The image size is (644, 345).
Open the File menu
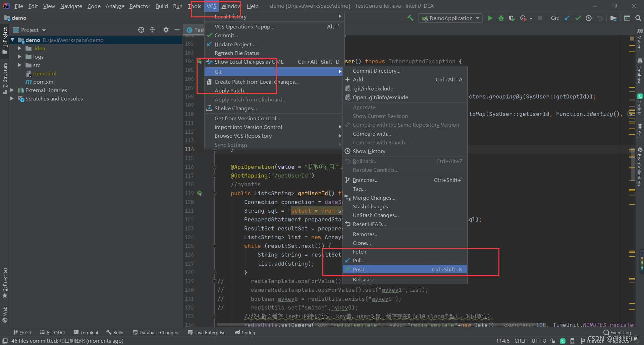pos(19,6)
